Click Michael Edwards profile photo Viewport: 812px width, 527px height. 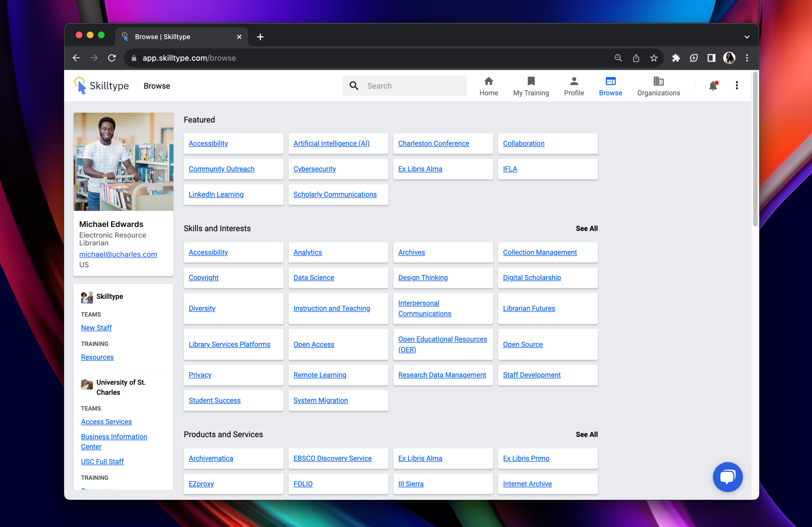tap(123, 162)
